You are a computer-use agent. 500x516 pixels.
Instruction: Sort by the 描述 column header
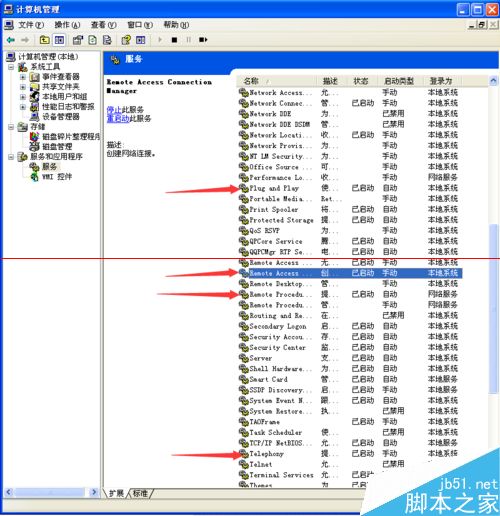coord(331,81)
